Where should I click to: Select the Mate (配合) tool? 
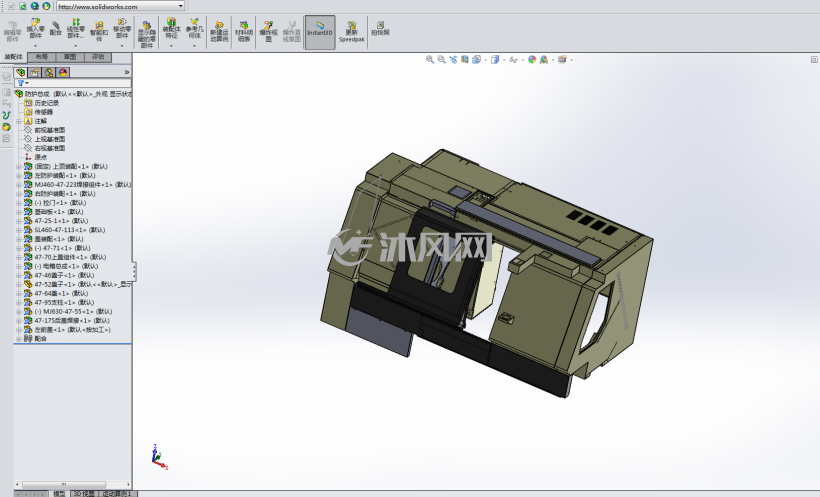(x=55, y=29)
